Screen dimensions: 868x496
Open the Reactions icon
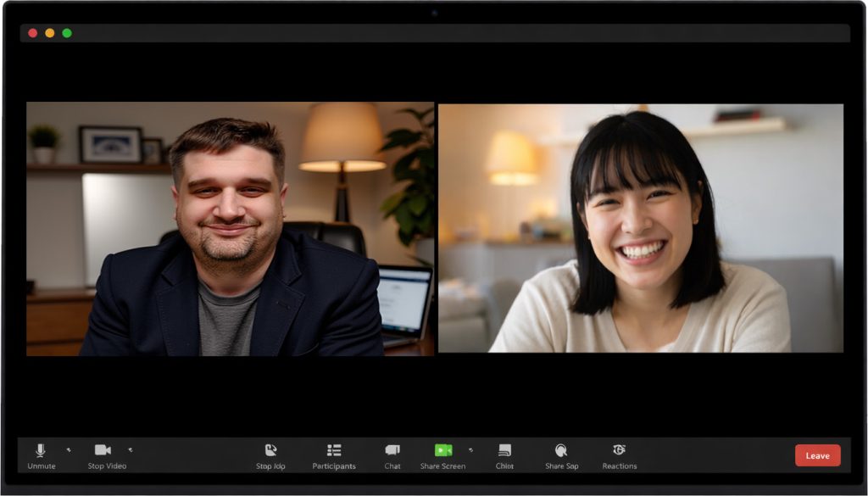tap(619, 450)
